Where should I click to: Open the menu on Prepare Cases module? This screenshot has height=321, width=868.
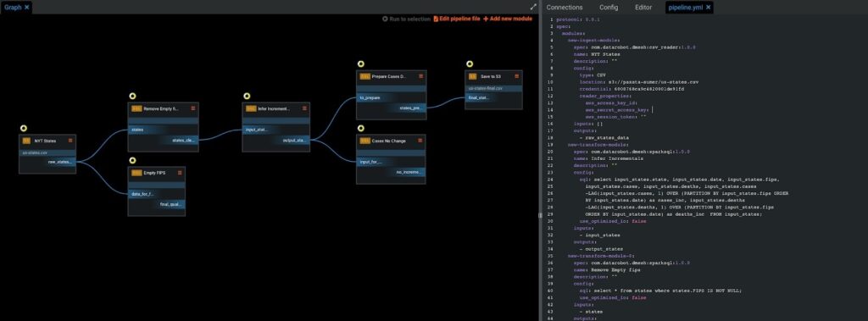point(420,76)
